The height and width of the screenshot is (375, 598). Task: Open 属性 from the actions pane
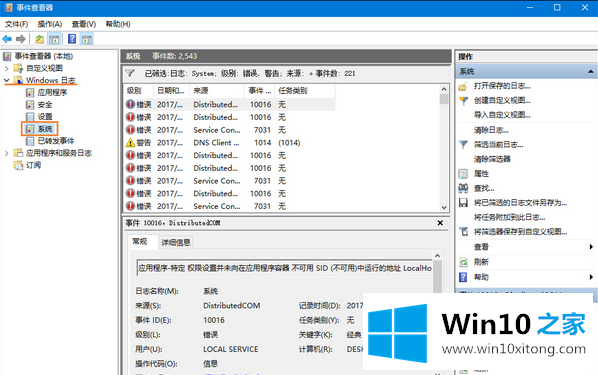481,174
